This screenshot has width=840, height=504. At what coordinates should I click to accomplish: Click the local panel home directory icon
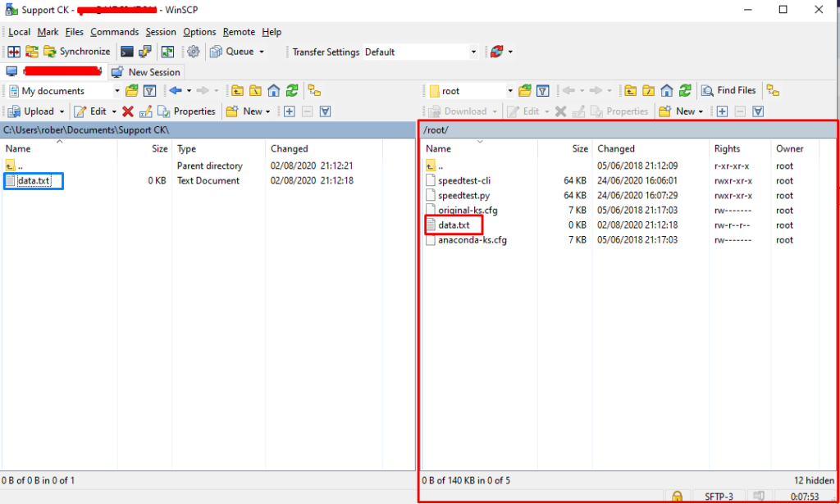(x=274, y=91)
